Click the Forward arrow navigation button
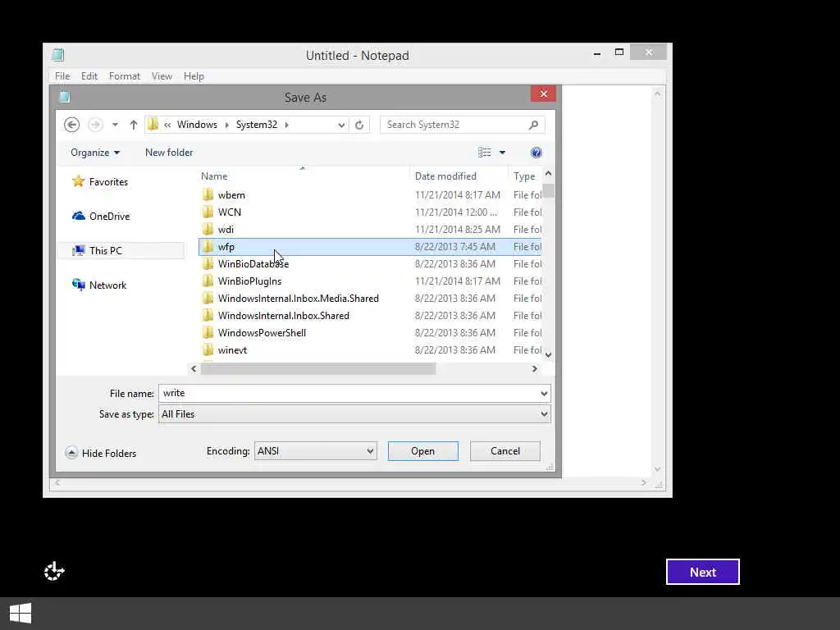Viewport: 840px width, 630px height. 95,125
